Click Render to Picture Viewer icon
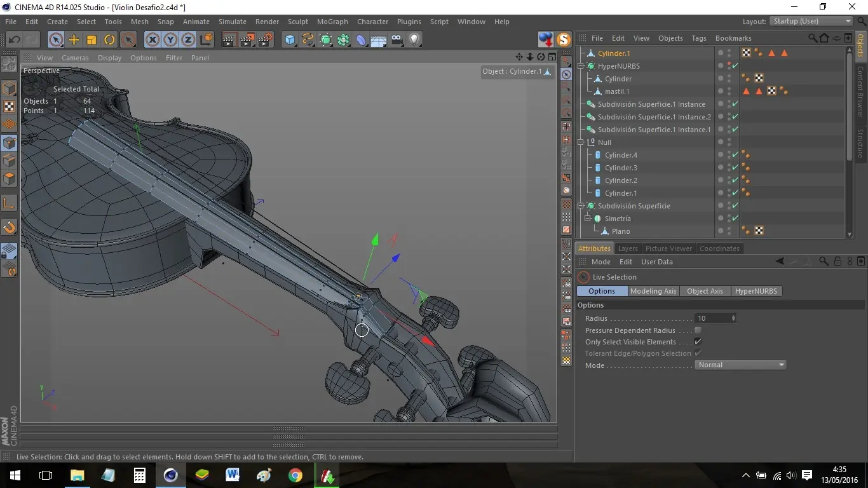 point(247,39)
